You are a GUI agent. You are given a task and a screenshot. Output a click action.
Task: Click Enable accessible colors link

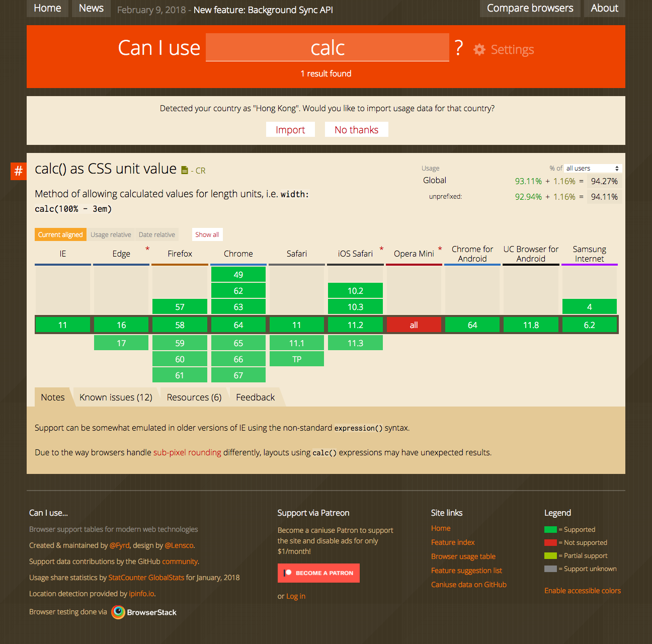pyautogui.click(x=583, y=591)
